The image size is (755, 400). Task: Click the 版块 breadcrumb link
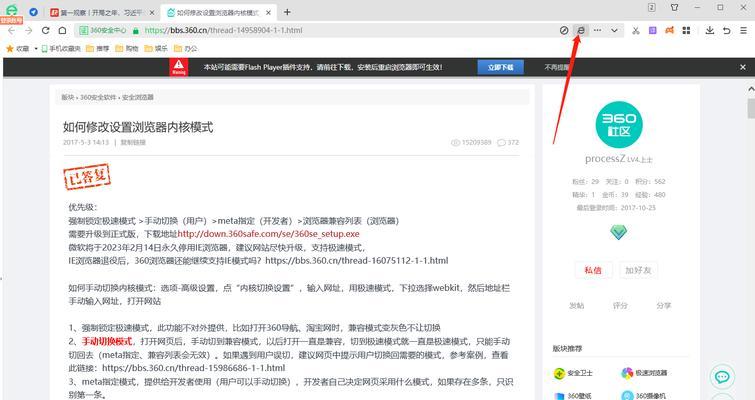click(67, 97)
